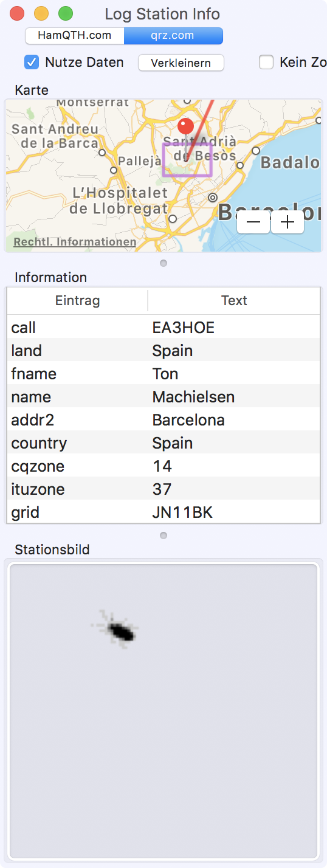Click the purple grid square on map

[187, 159]
